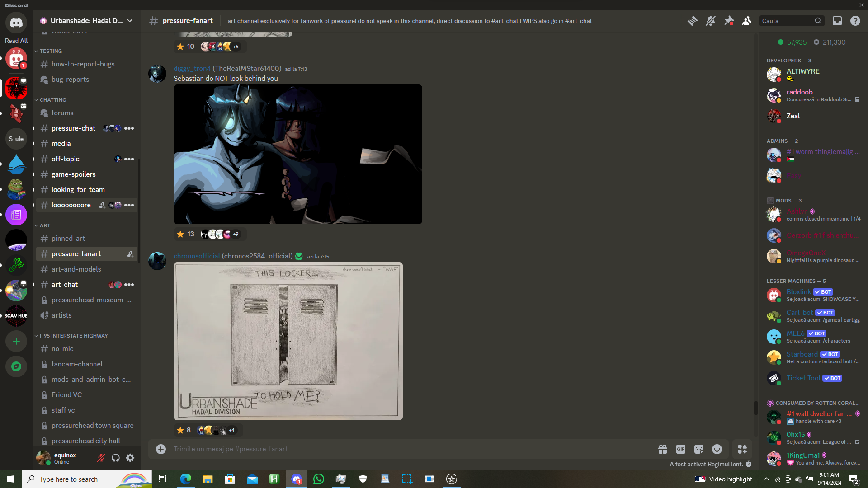Screen dimensions: 868x488
Task: Open the GIF picker
Action: click(681, 449)
